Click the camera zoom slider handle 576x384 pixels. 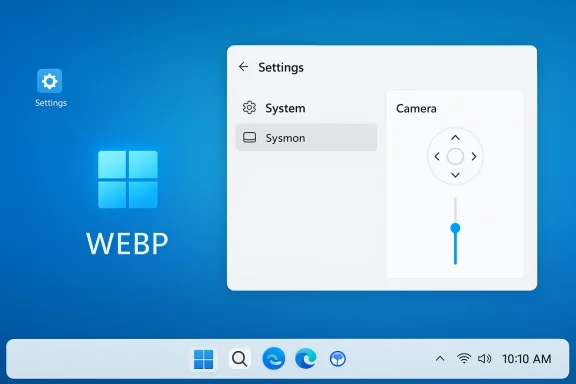(455, 228)
